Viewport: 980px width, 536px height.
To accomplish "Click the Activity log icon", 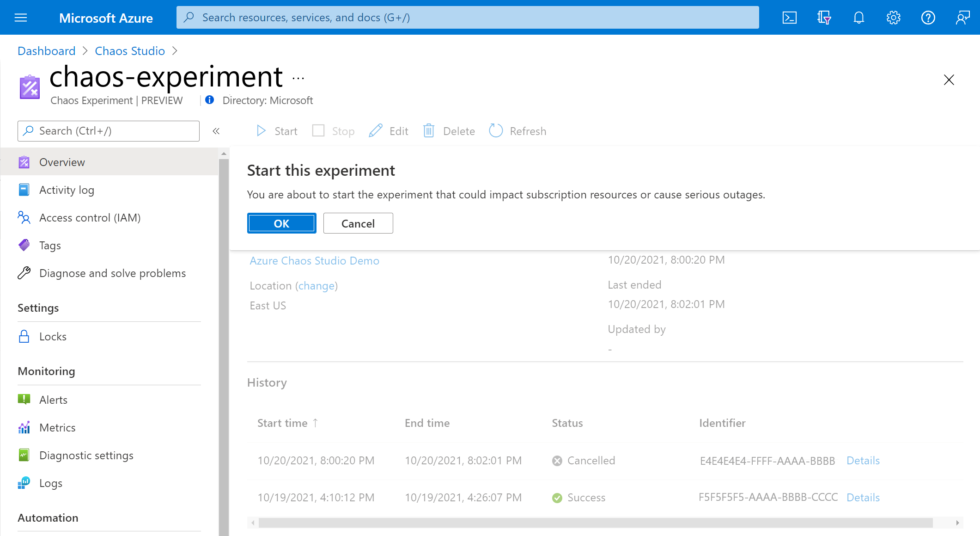I will (24, 190).
